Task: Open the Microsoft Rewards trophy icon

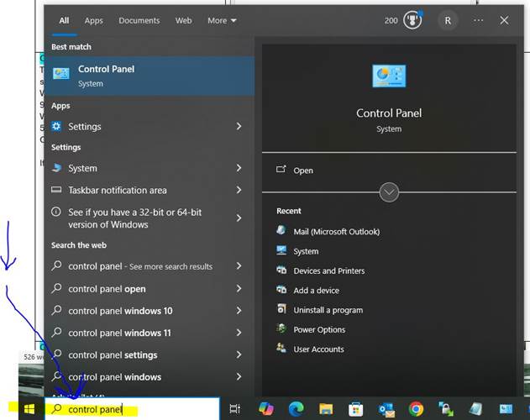Action: coord(412,20)
